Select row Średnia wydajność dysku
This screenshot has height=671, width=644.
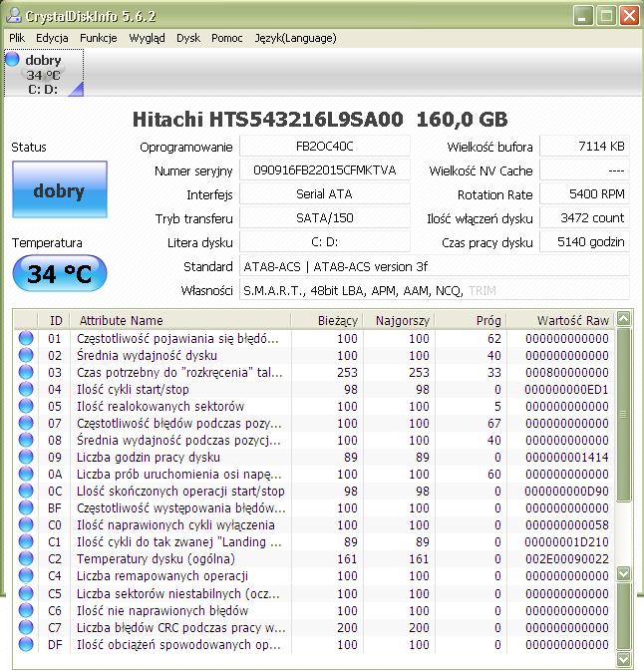(x=314, y=356)
